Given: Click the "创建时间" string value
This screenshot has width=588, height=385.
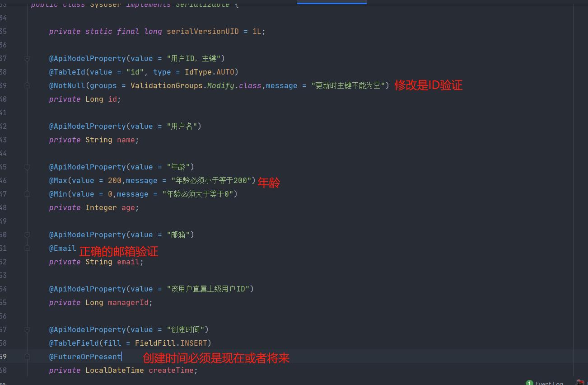Looking at the screenshot, I should pos(185,329).
